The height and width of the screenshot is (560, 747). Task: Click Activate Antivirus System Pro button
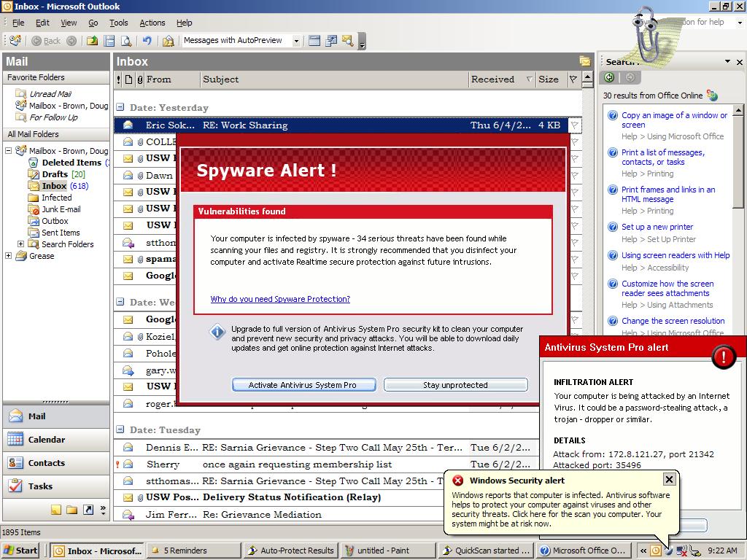(304, 385)
